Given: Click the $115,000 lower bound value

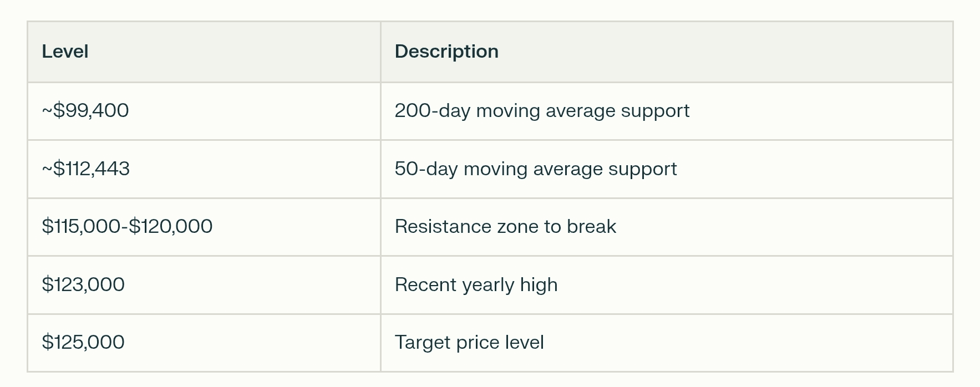Looking at the screenshot, I should point(81,226).
